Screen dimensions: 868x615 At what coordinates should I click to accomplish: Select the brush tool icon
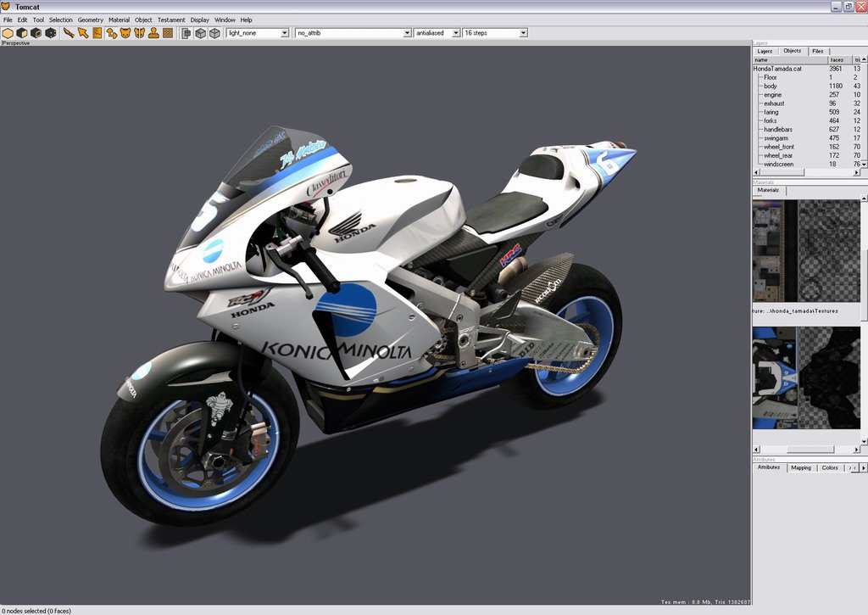[x=69, y=33]
